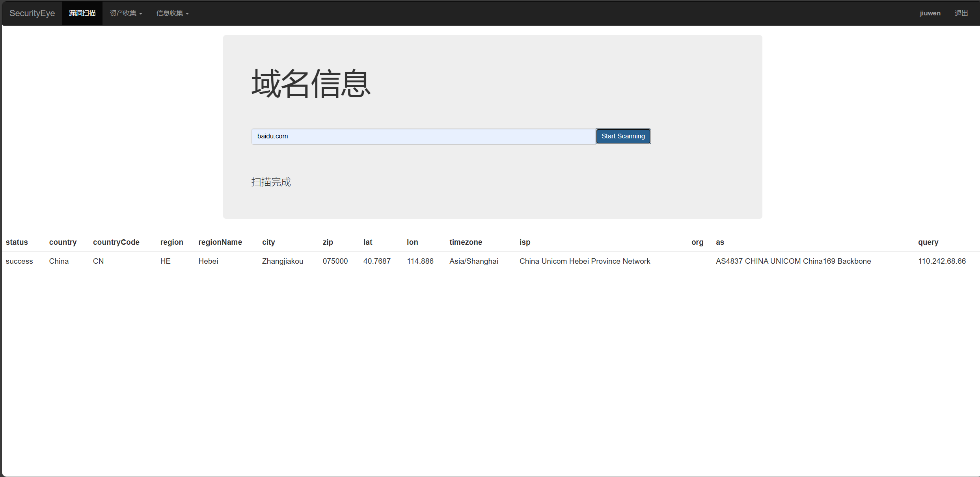Click the 域名信息 page heading
The height and width of the screenshot is (477, 980).
click(311, 84)
